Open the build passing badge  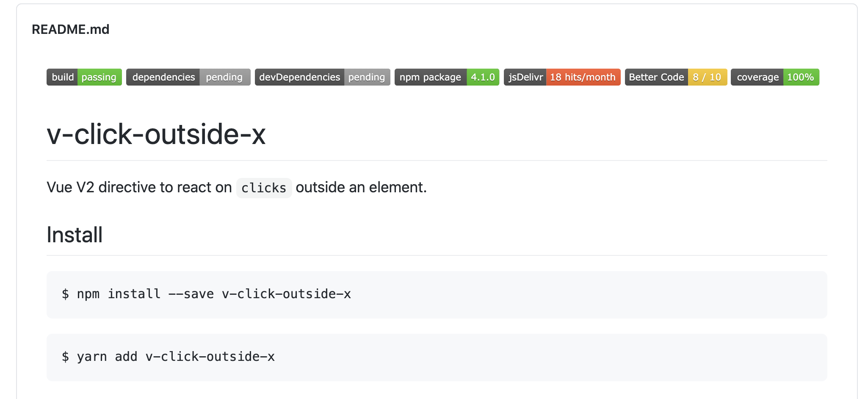pyautogui.click(x=84, y=77)
